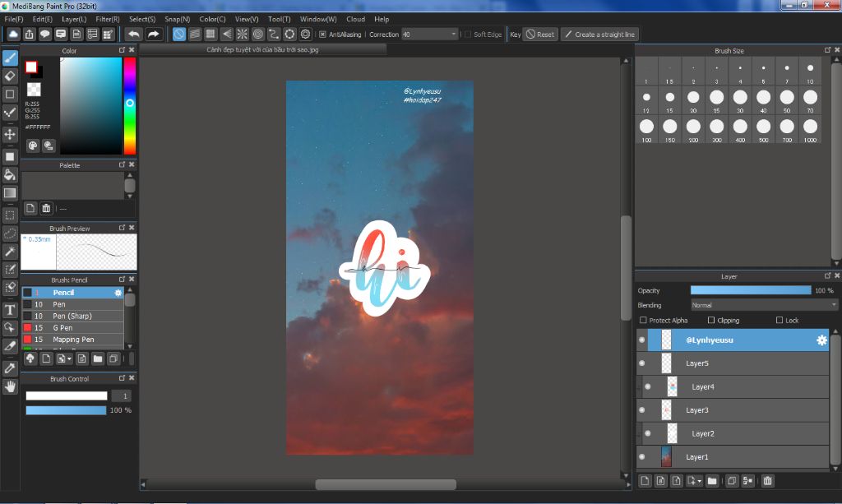Click the white foreground color swatch

click(31, 67)
